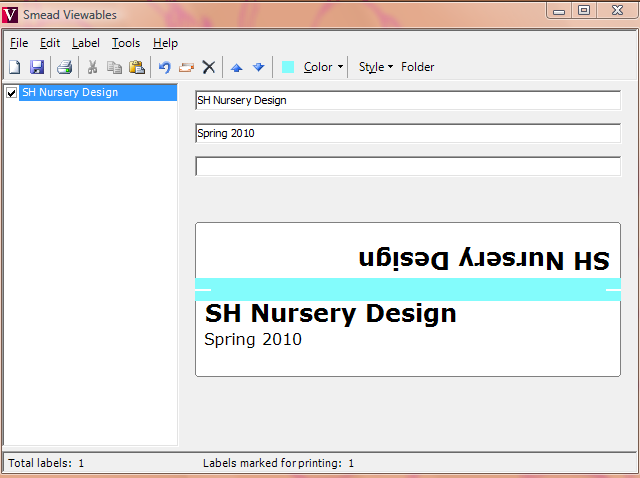Click the Print icon in the toolbar
The width and height of the screenshot is (640, 478).
[64, 67]
